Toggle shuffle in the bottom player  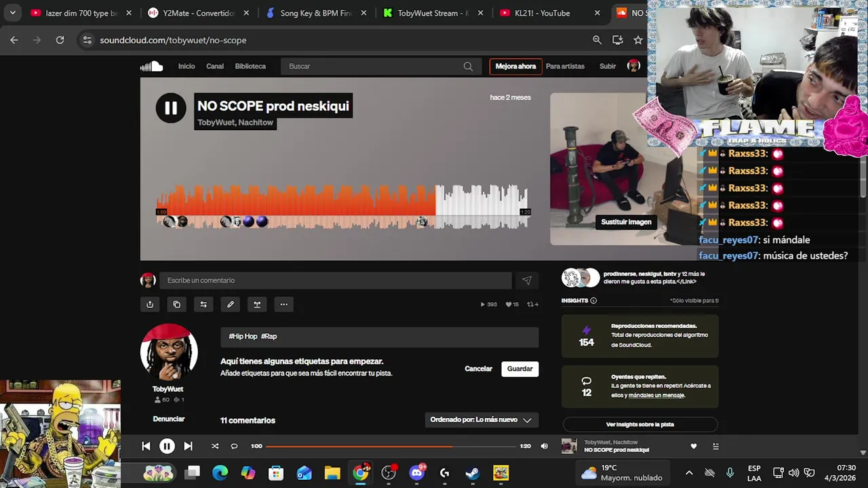coord(215,446)
